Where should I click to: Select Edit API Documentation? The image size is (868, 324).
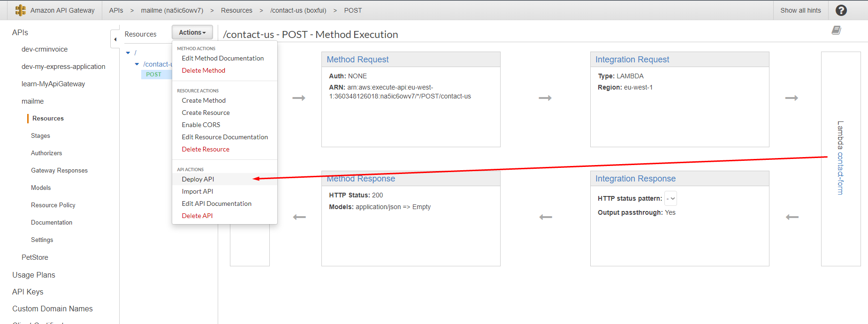point(217,203)
